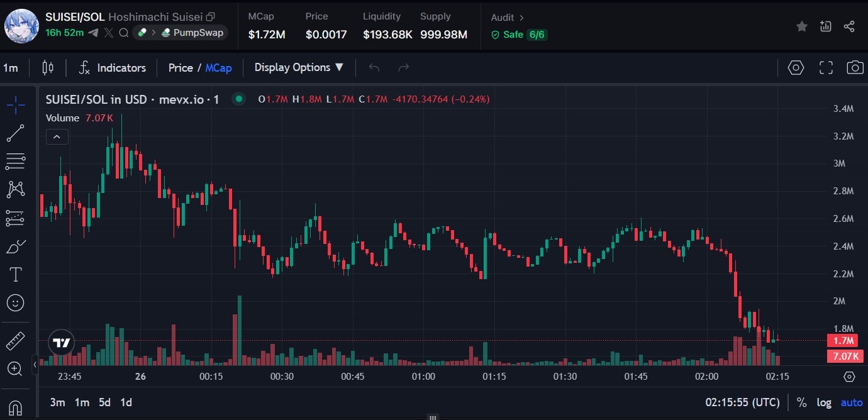
Task: Open the PumpSwap pool badge
Action: click(x=180, y=33)
